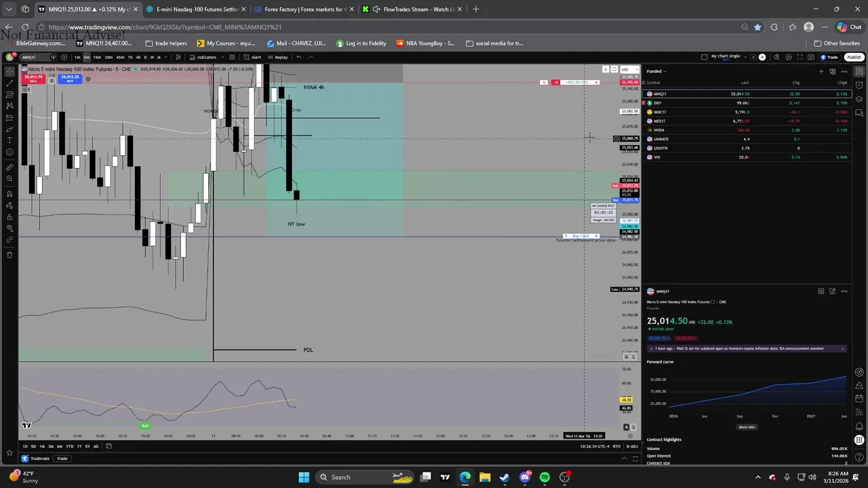Open chart settings gear icon
Viewport: 868px width, 488px height.
(789, 57)
